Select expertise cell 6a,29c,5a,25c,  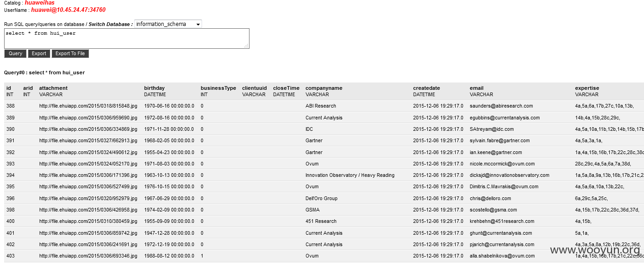click(x=592, y=198)
